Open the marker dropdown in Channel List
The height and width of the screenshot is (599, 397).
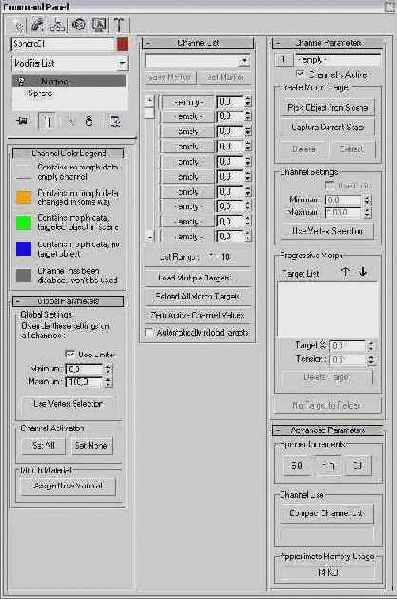[x=244, y=60]
